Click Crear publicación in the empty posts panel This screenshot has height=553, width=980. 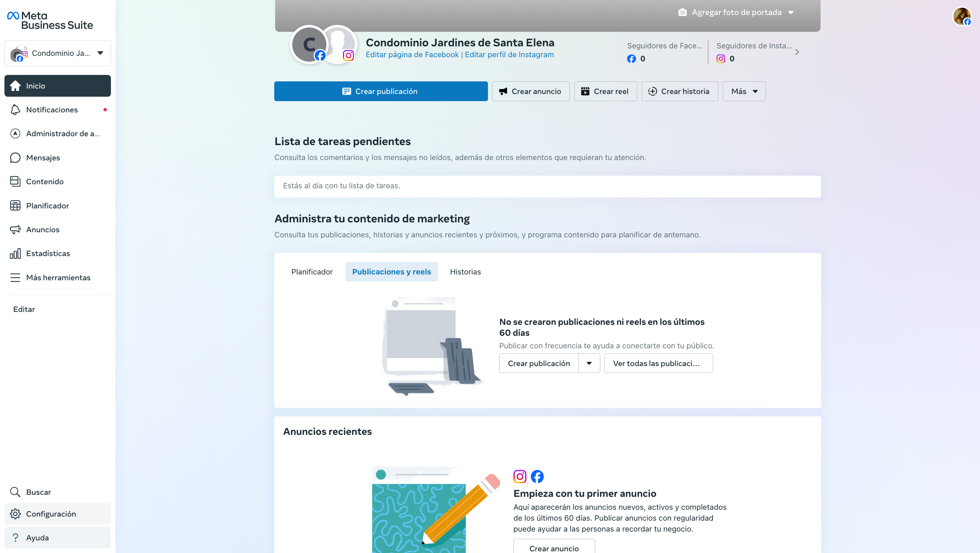(539, 363)
